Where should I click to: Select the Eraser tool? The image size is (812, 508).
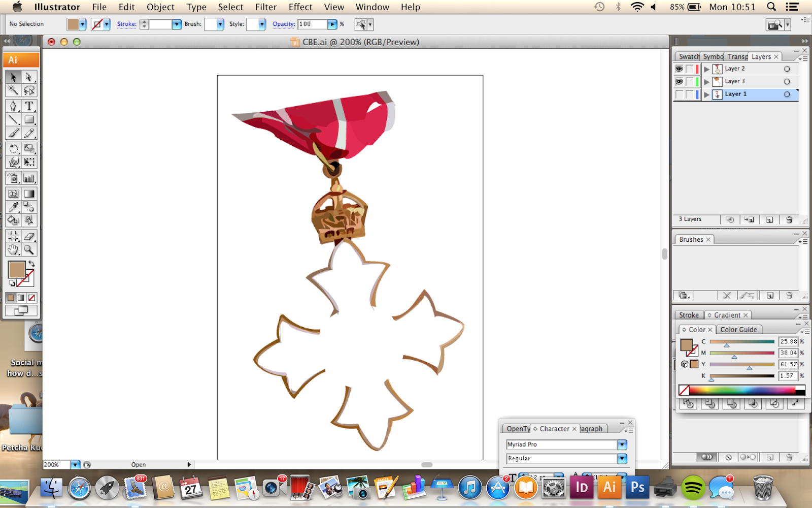(29, 236)
